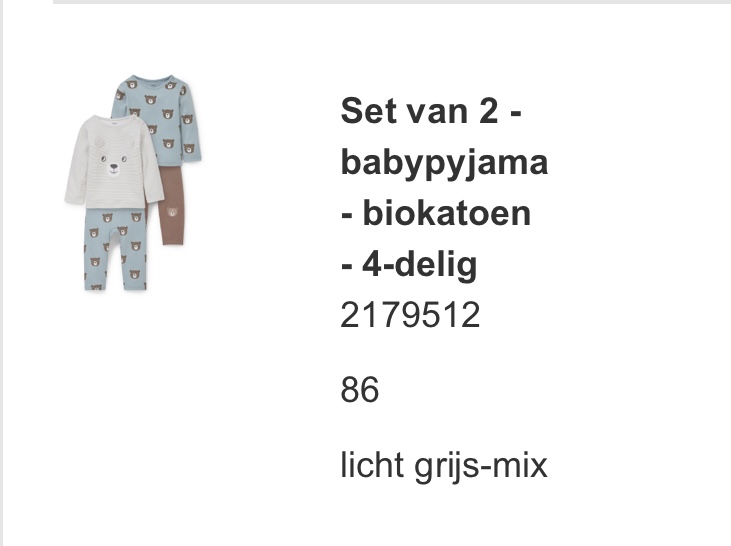The image size is (731, 546).
Task: Click the word 'licht' in colour description
Action: pos(372,464)
